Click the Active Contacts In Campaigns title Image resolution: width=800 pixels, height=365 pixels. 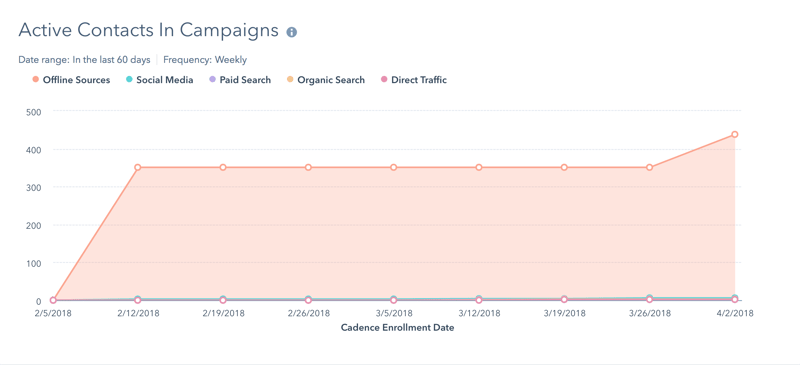tap(148, 31)
